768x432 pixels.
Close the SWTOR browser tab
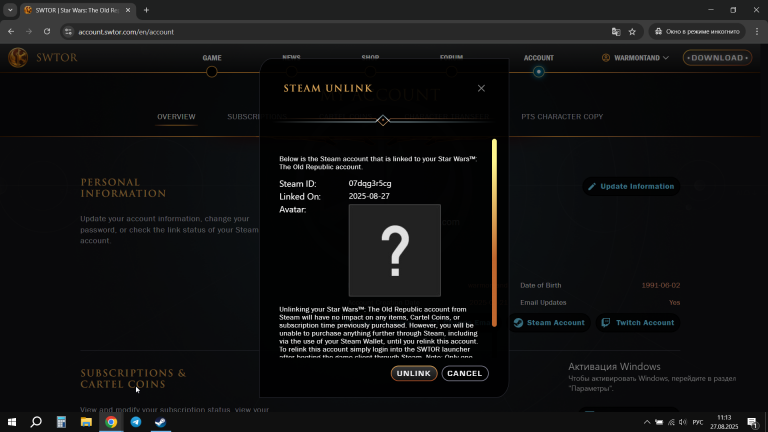(128, 10)
